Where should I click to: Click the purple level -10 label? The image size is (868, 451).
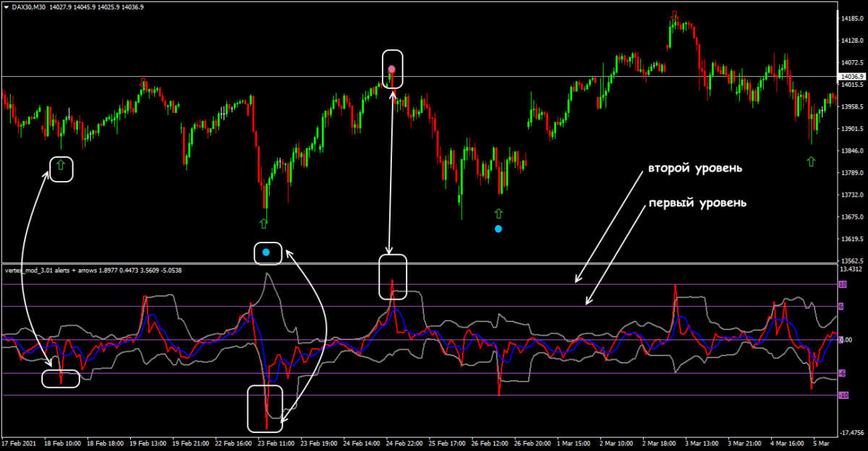click(x=843, y=395)
